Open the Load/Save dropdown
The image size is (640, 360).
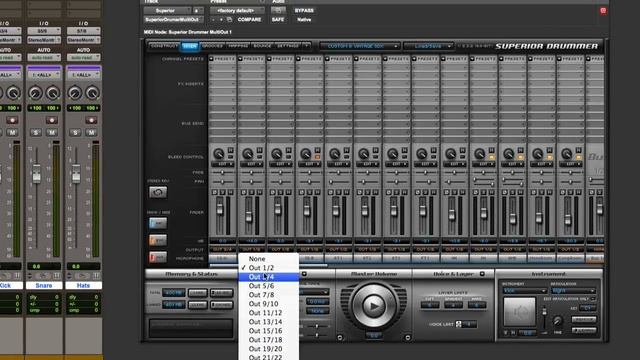pyautogui.click(x=428, y=47)
